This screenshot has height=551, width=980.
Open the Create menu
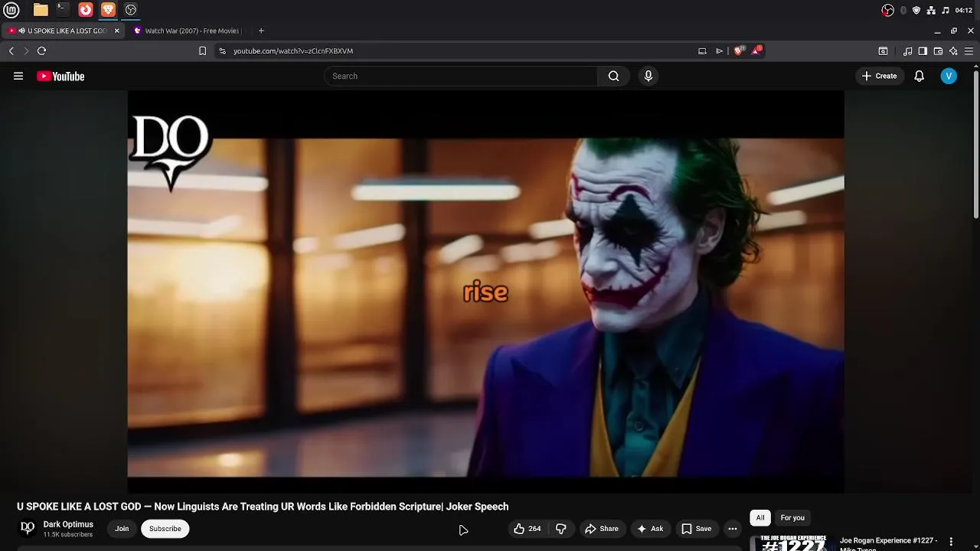[879, 76]
